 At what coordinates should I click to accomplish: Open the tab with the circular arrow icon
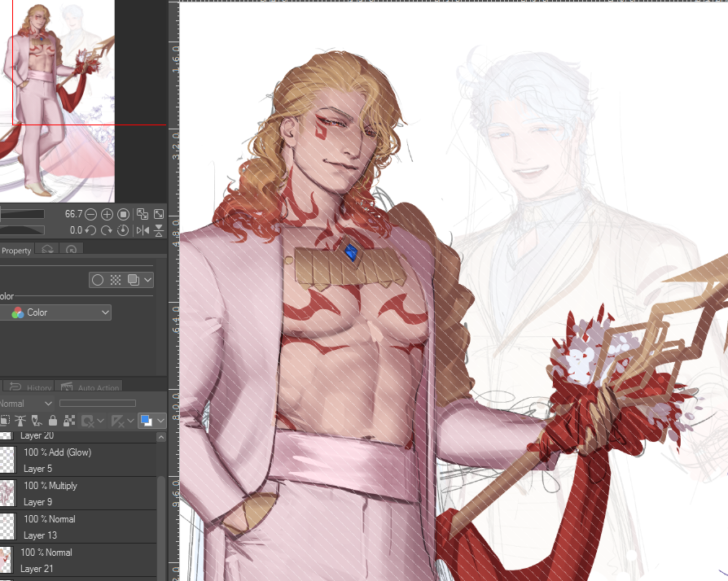coord(71,250)
